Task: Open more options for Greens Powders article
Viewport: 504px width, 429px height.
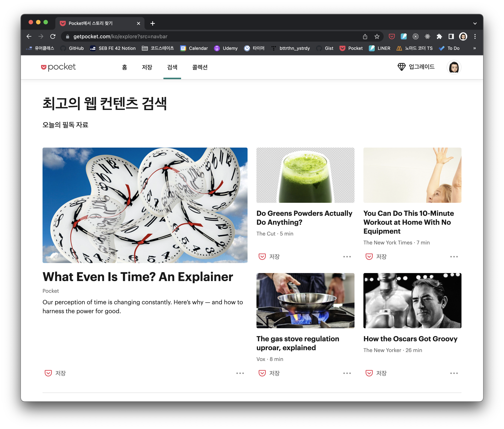Action: pos(347,257)
